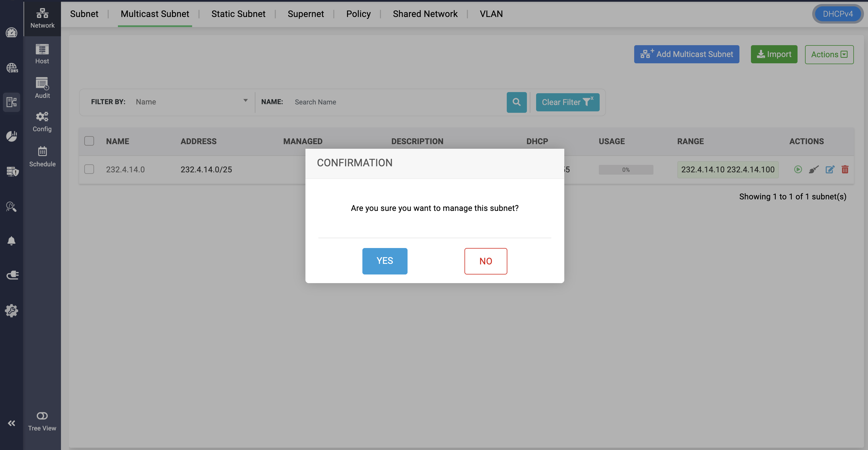868x450 pixels.
Task: Click the notifications bell icon
Action: [12, 241]
